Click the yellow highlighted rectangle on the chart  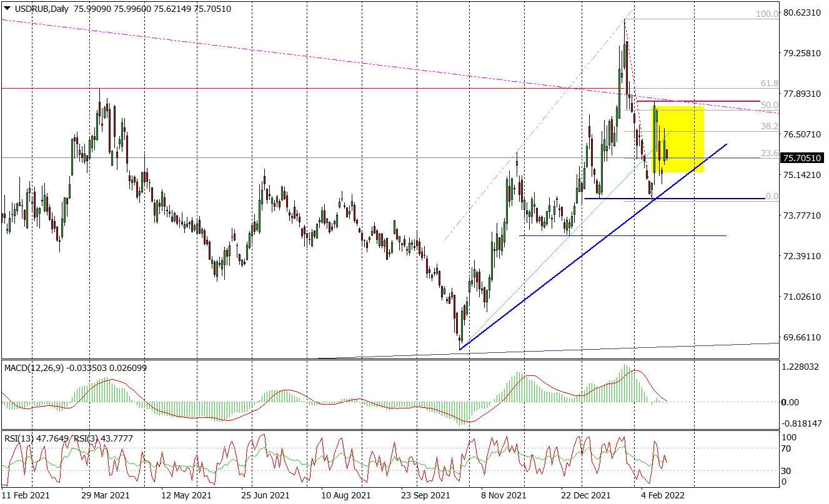point(678,139)
